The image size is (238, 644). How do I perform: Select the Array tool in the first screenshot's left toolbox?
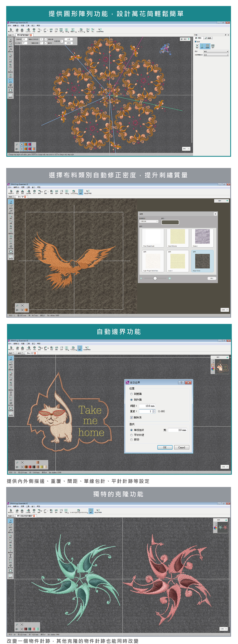[10, 81]
